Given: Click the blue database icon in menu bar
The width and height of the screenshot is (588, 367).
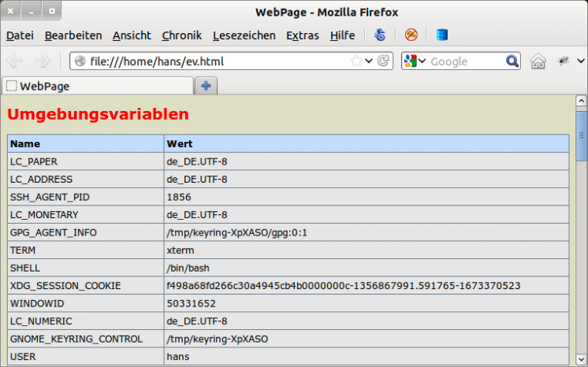Looking at the screenshot, I should pyautogui.click(x=441, y=35).
